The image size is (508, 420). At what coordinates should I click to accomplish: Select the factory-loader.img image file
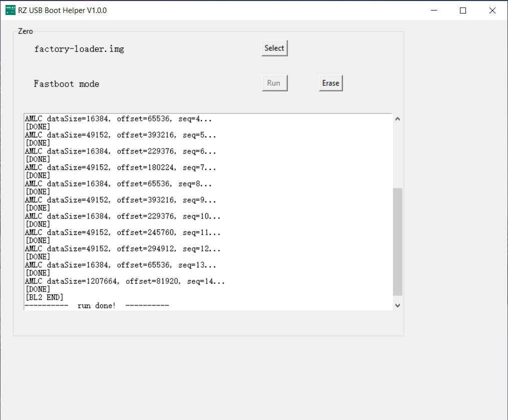[274, 48]
